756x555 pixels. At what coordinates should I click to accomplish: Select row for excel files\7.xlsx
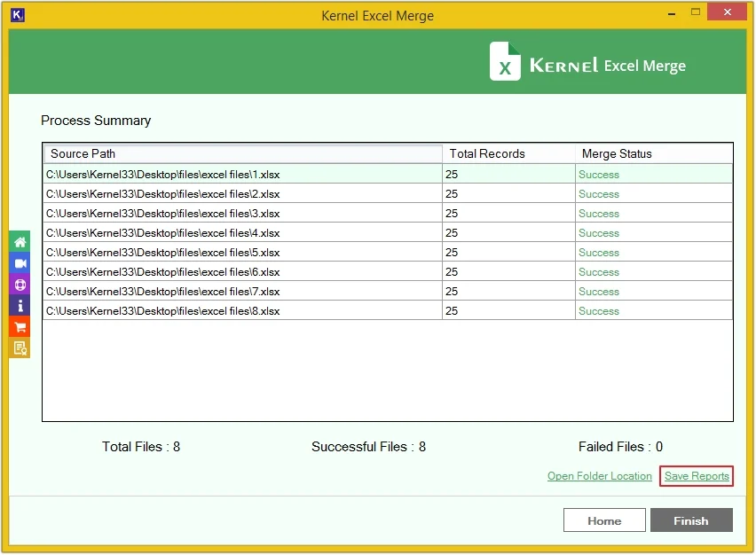click(388, 292)
